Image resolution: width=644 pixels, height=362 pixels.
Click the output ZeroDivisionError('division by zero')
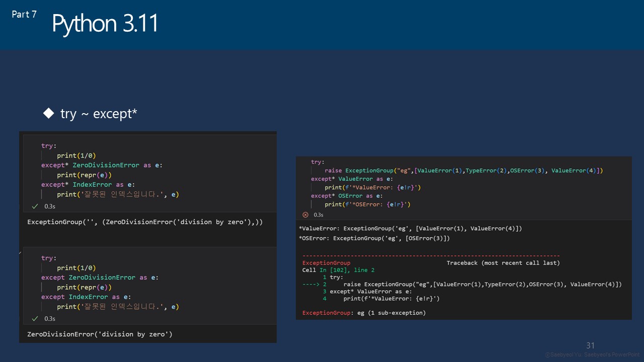[100, 334]
